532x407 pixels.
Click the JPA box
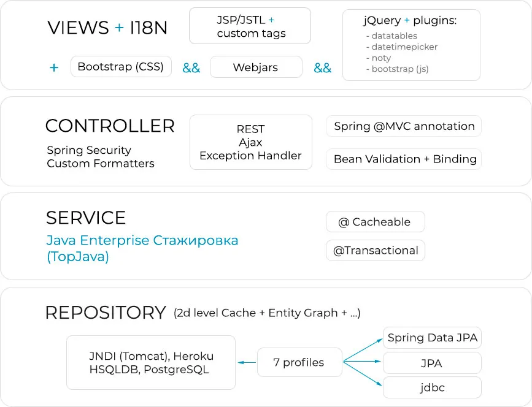pyautogui.click(x=432, y=363)
